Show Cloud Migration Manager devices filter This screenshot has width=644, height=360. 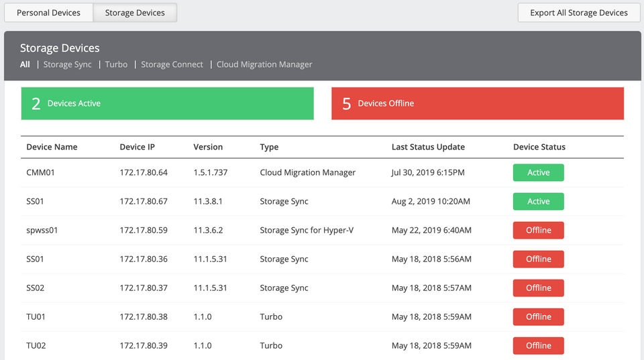264,64
